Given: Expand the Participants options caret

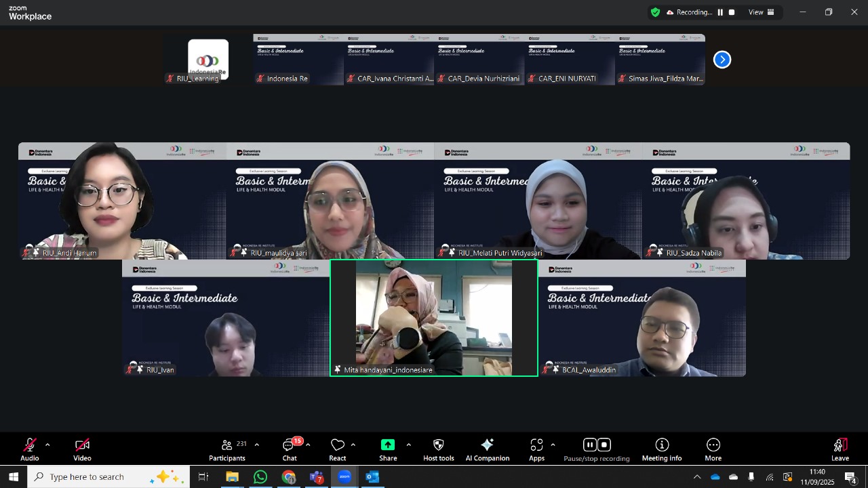Looking at the screenshot, I should 256,445.
